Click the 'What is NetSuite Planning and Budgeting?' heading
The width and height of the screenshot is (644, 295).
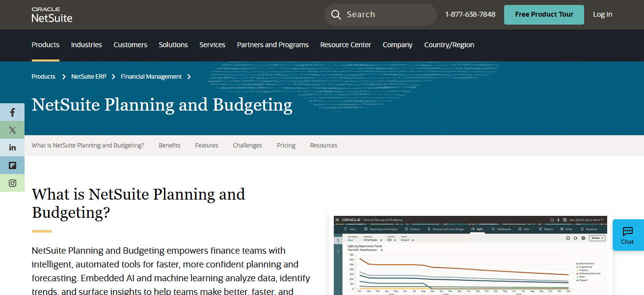[138, 203]
